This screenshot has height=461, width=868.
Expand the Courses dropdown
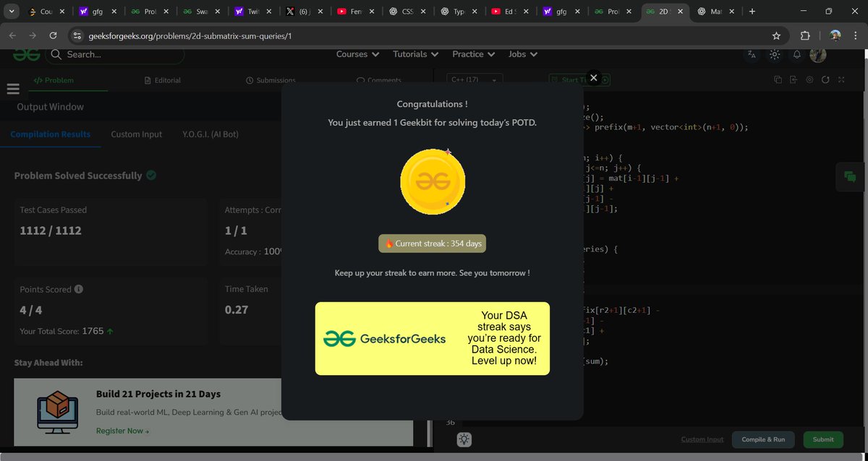(x=357, y=54)
